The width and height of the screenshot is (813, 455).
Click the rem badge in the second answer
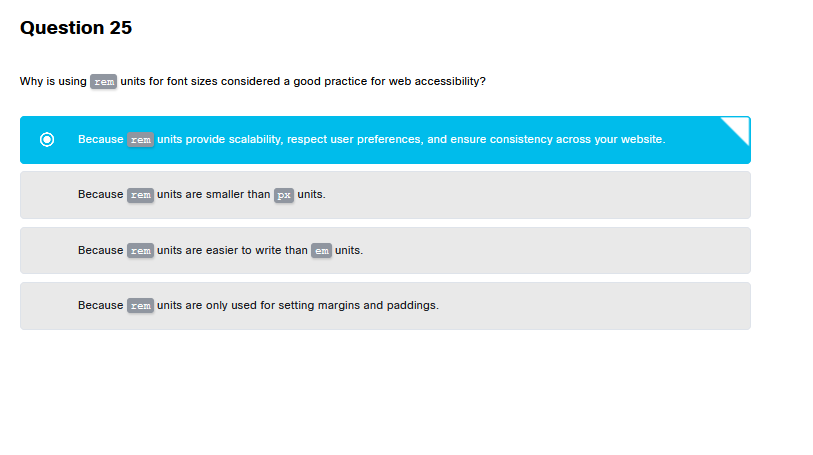click(x=140, y=194)
